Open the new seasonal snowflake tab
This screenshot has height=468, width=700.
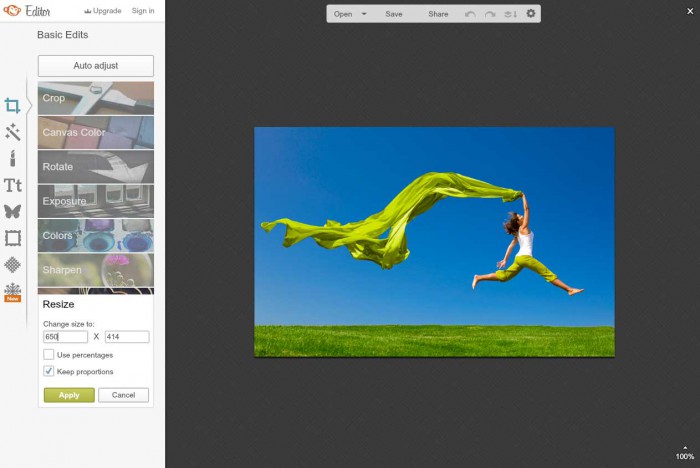pyautogui.click(x=12, y=291)
